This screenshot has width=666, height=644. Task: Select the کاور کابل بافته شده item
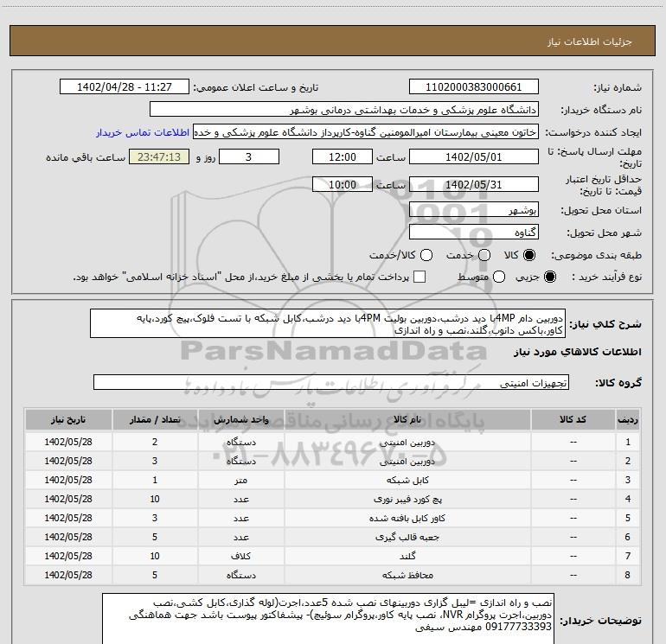407,519
